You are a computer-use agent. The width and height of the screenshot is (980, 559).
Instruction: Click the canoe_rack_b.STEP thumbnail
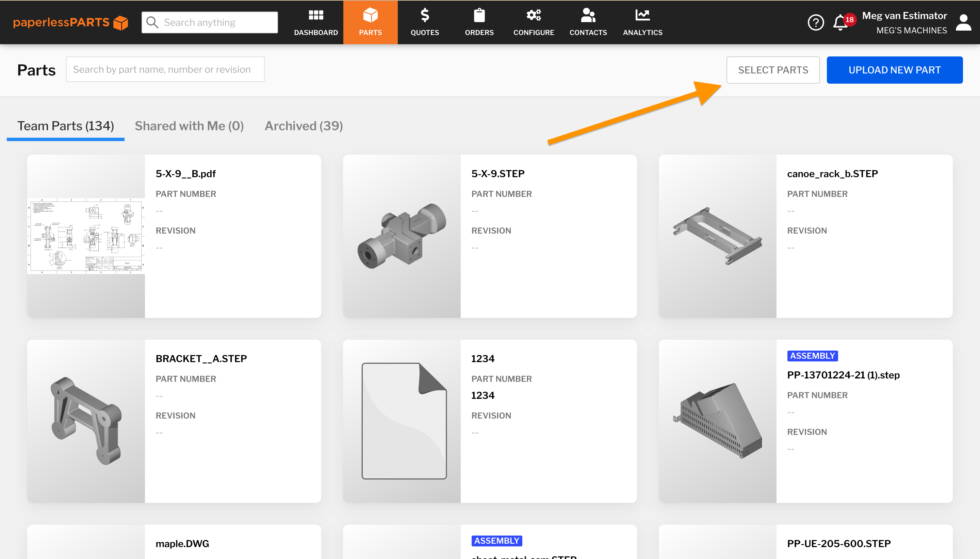click(x=718, y=236)
